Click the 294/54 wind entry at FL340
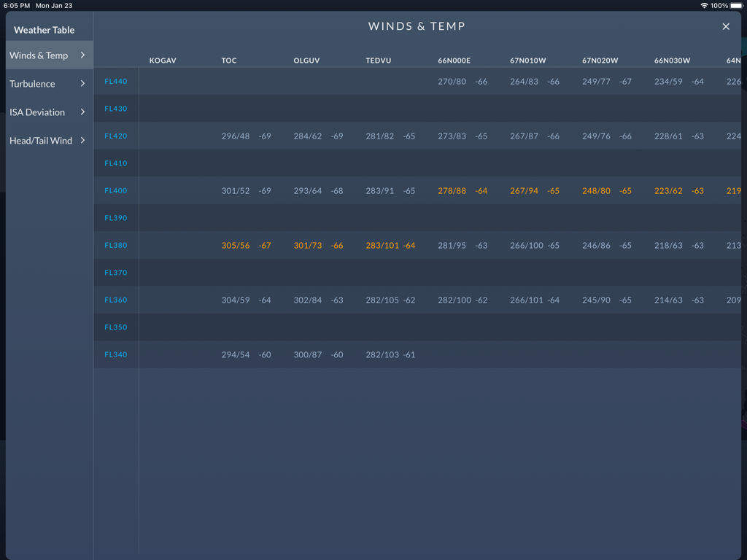 (x=234, y=354)
